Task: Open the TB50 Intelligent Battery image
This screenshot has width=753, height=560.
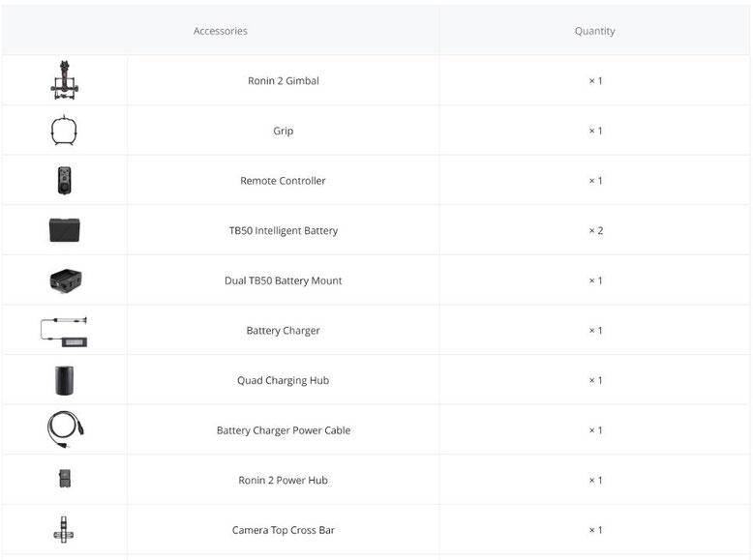Action: pos(64,230)
